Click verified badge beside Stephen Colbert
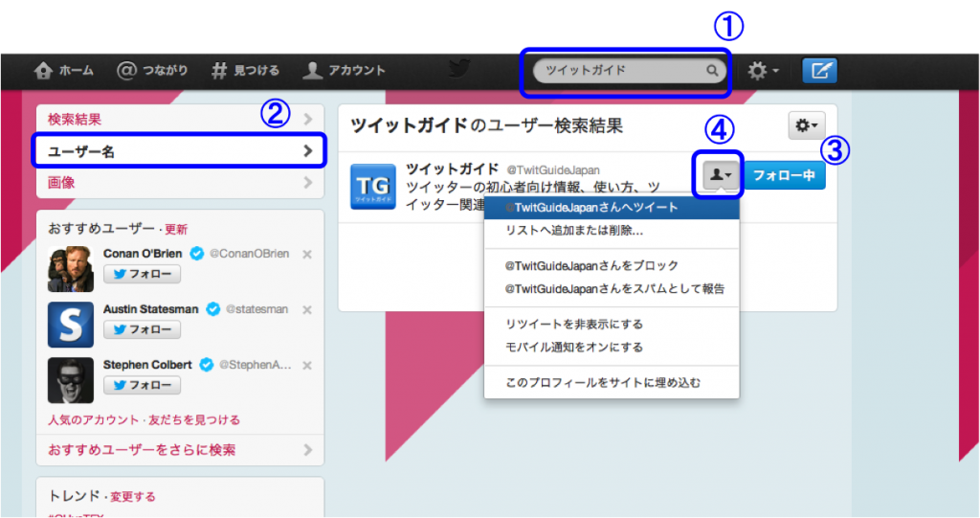The height and width of the screenshot is (518, 980). 207,365
